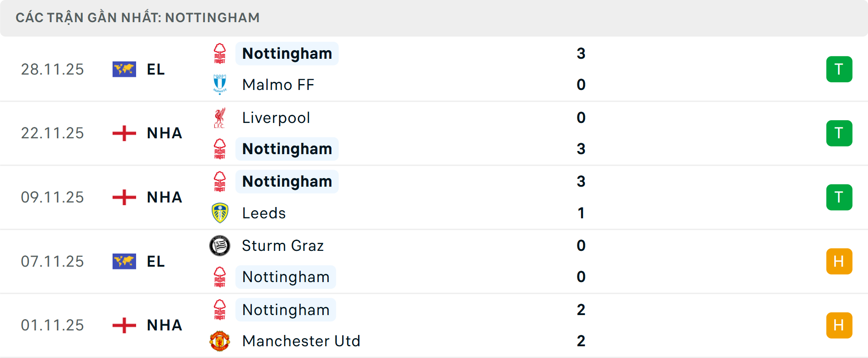Open the Sturm Graz team link

coord(283,245)
